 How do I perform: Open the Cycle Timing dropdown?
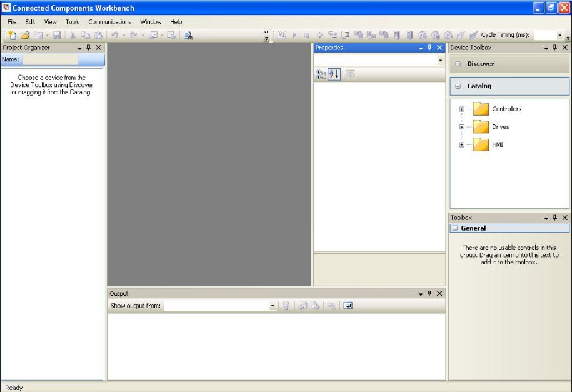(559, 36)
